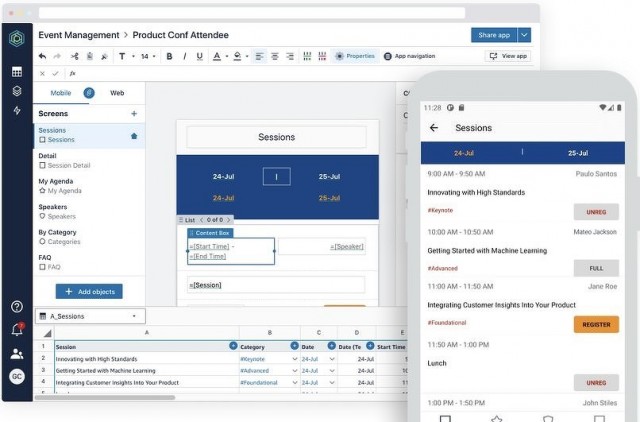Toggle bold text formatting
Screen dimensions: 640x422
coord(169,56)
